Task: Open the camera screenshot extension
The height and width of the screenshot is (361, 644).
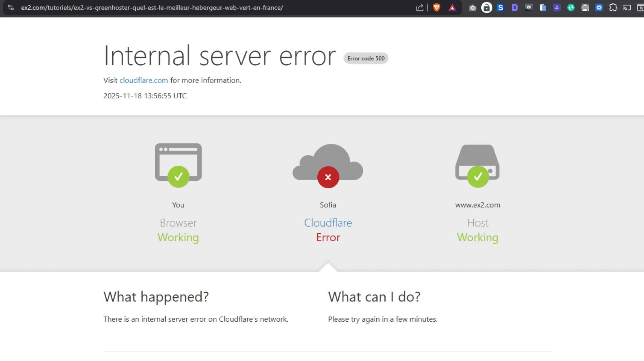Action: coord(472,8)
